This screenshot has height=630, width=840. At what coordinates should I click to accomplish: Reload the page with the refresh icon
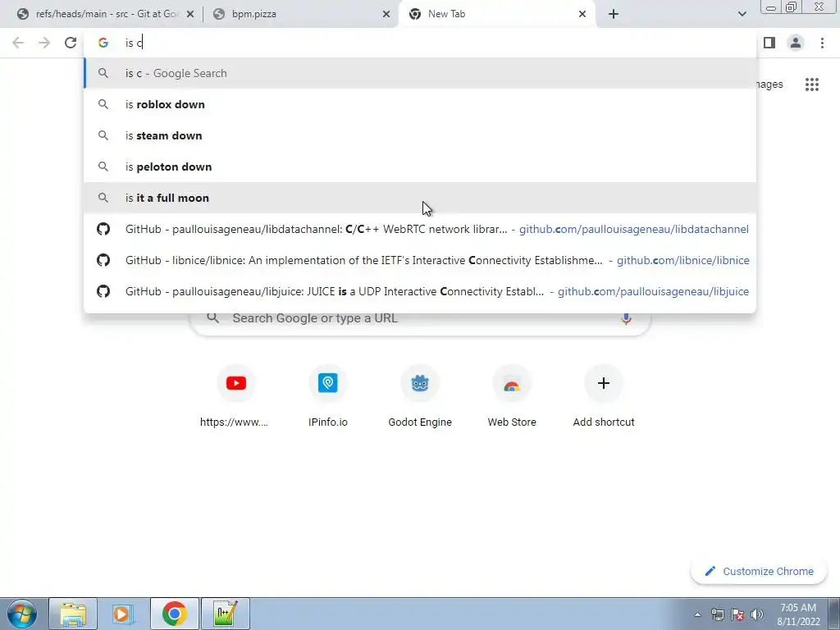[71, 43]
